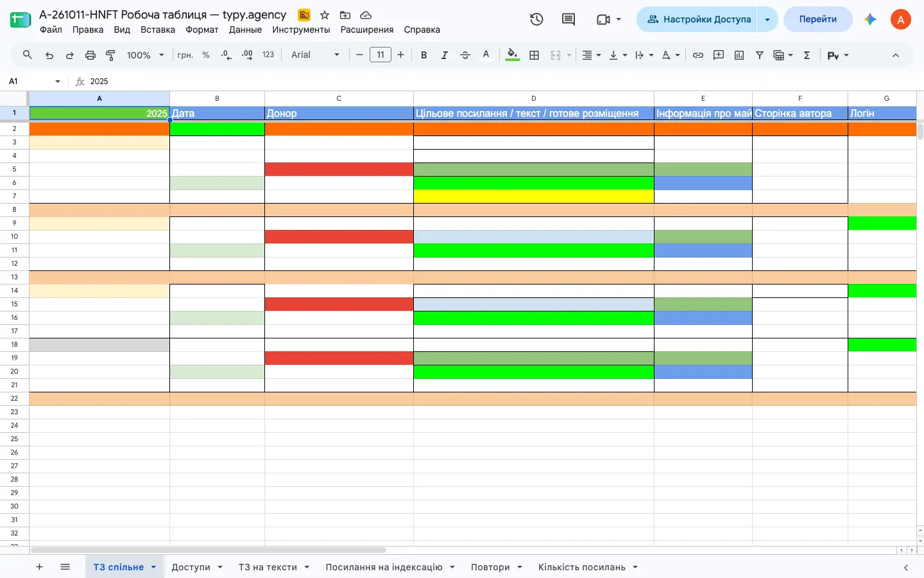Click the formula bar showing 2025
924x578 pixels.
tap(501, 82)
